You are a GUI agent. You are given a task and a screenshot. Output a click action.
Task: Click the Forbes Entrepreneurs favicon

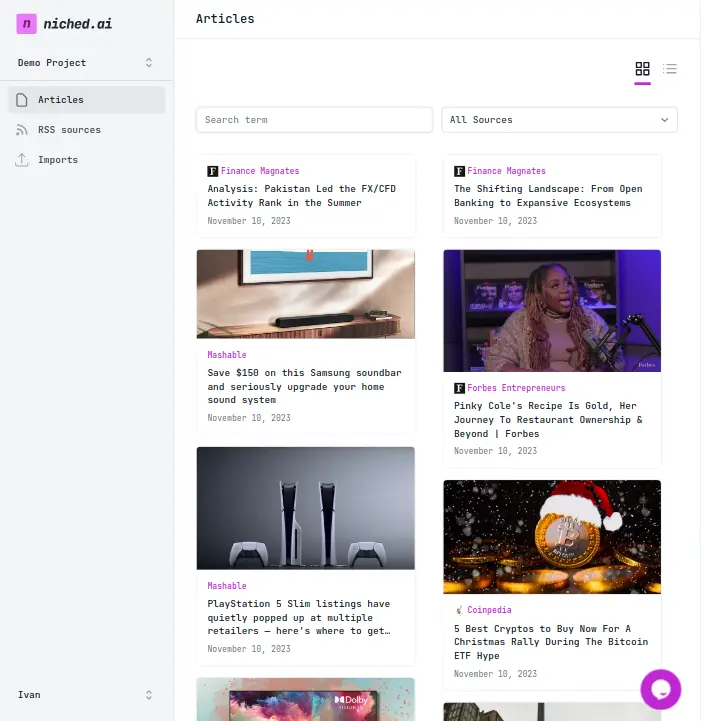459,388
